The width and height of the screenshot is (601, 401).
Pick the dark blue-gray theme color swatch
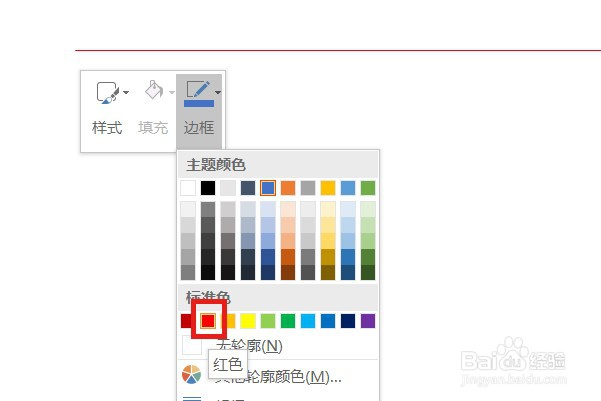[x=248, y=188]
